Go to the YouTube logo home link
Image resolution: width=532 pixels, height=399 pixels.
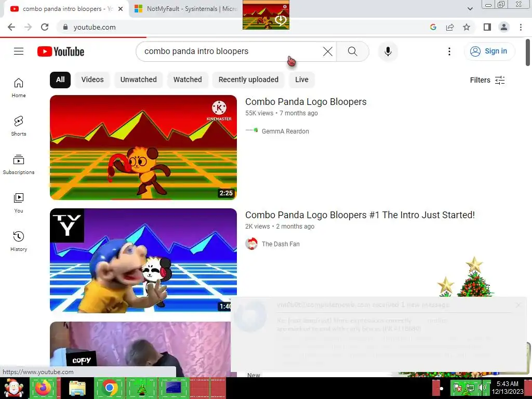[61, 51]
